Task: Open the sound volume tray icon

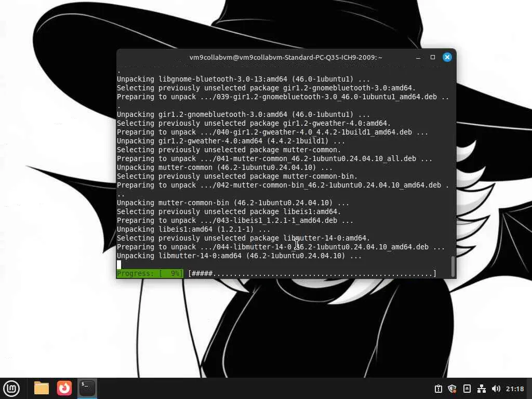Action: click(x=496, y=389)
